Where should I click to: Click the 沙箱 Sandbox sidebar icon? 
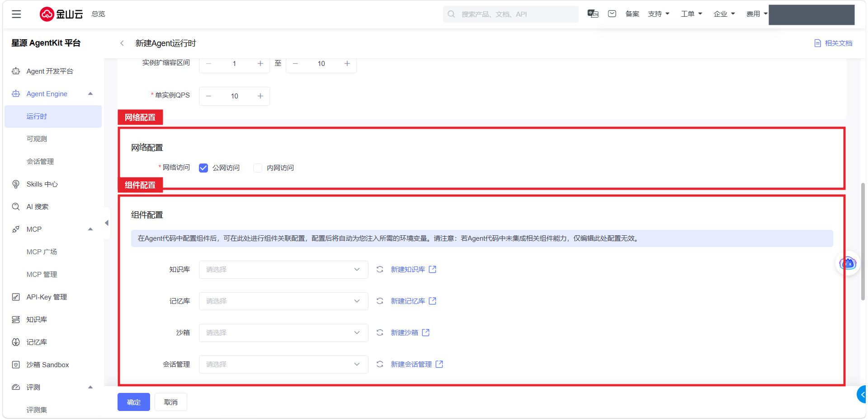tap(16, 364)
